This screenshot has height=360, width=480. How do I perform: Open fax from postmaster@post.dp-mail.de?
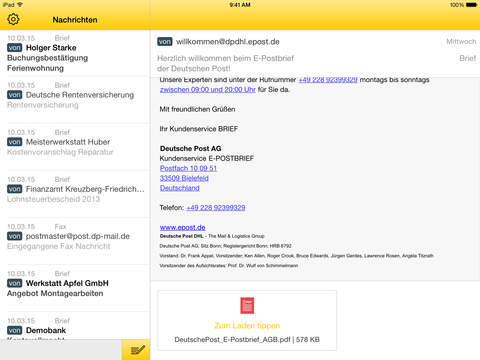click(x=75, y=241)
